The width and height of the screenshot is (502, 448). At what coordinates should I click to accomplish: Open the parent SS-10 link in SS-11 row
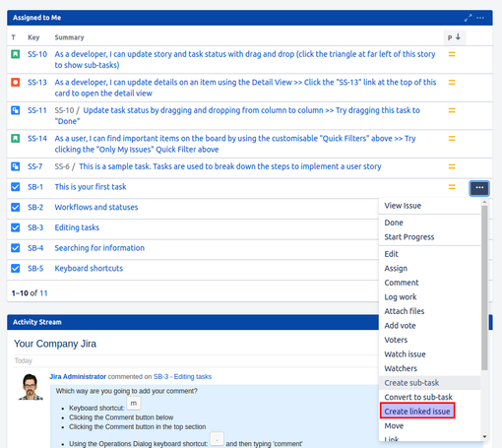click(64, 110)
